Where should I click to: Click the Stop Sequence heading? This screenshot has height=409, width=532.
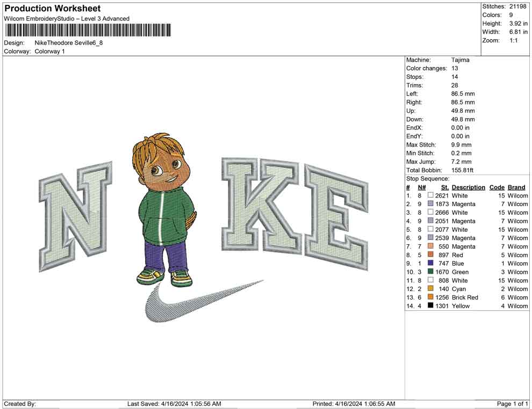pos(428,179)
